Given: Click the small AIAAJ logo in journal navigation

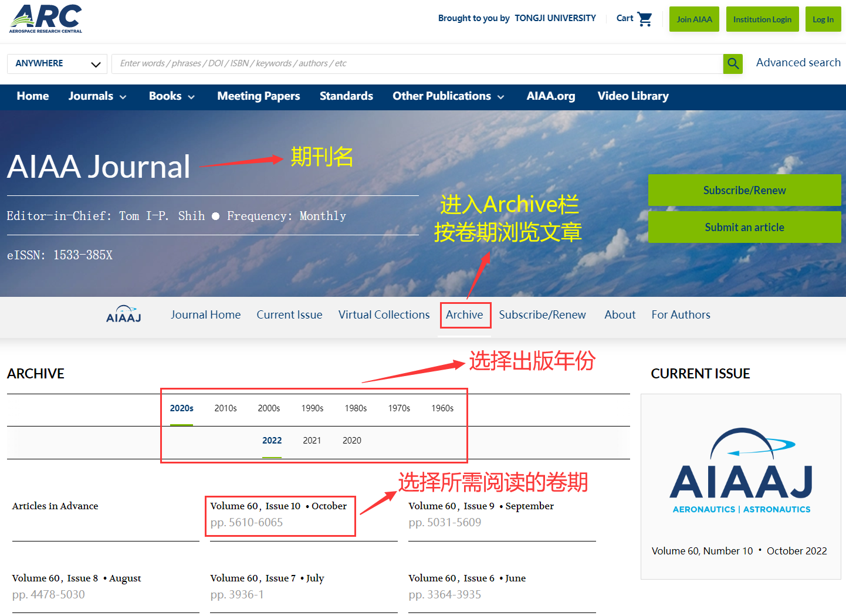Looking at the screenshot, I should [x=124, y=314].
